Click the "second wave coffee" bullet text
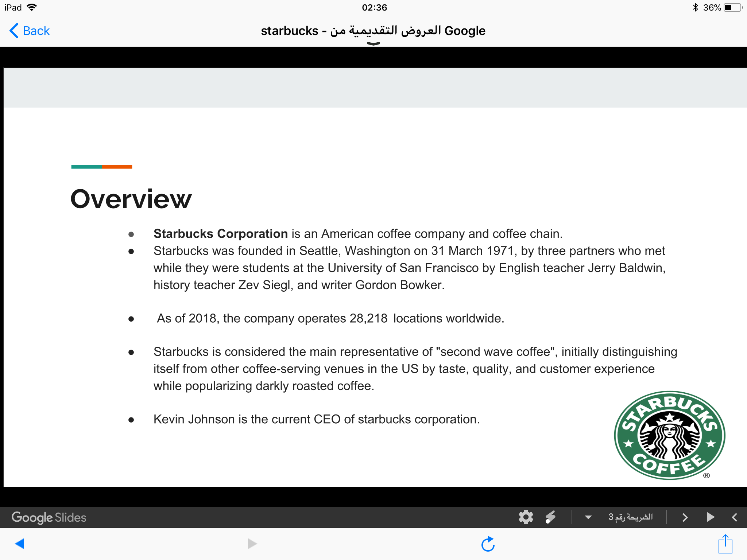This screenshot has width=747, height=560. (415, 369)
